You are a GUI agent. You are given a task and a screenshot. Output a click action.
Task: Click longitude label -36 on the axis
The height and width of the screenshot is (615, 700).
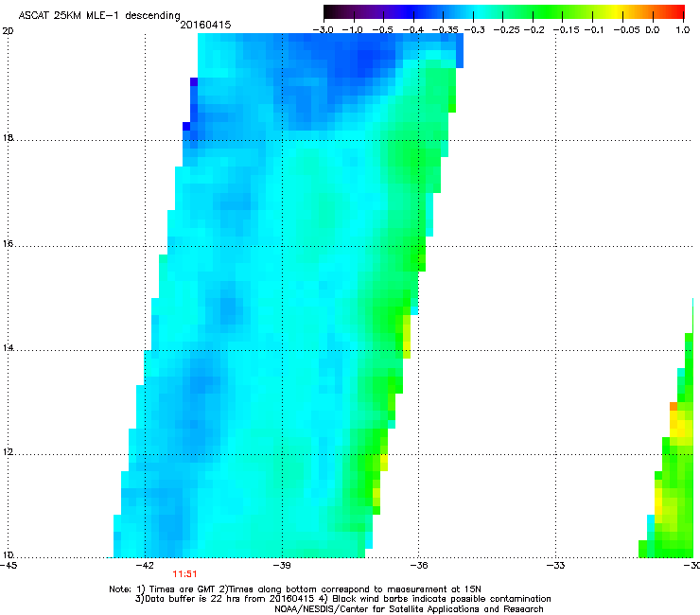tap(418, 566)
